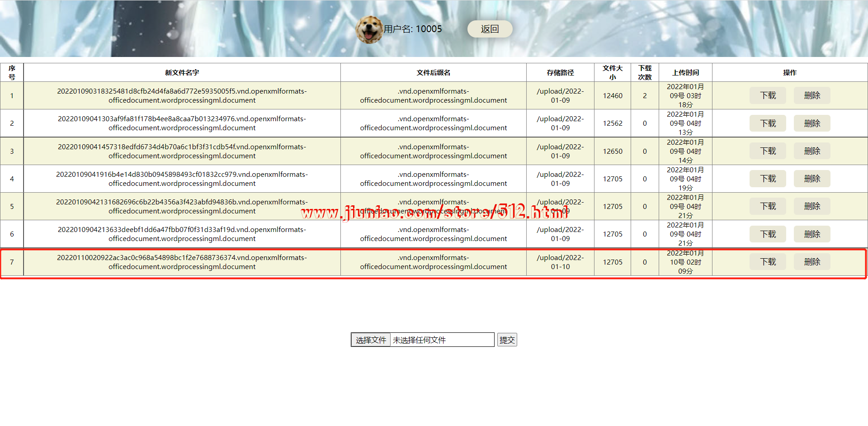Image resolution: width=868 pixels, height=426 pixels.
Task: Open the 选择文件 file chooser
Action: point(371,340)
